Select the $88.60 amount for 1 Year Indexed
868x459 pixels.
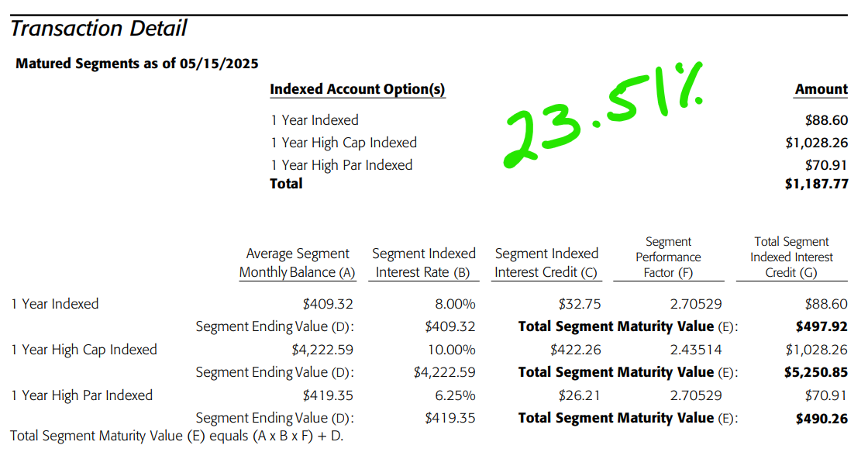pos(826,120)
